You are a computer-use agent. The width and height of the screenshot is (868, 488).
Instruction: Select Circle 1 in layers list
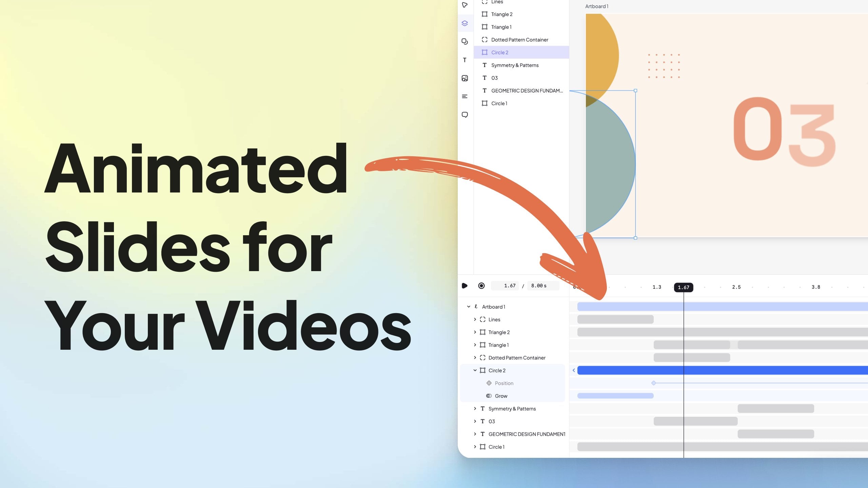point(521,103)
